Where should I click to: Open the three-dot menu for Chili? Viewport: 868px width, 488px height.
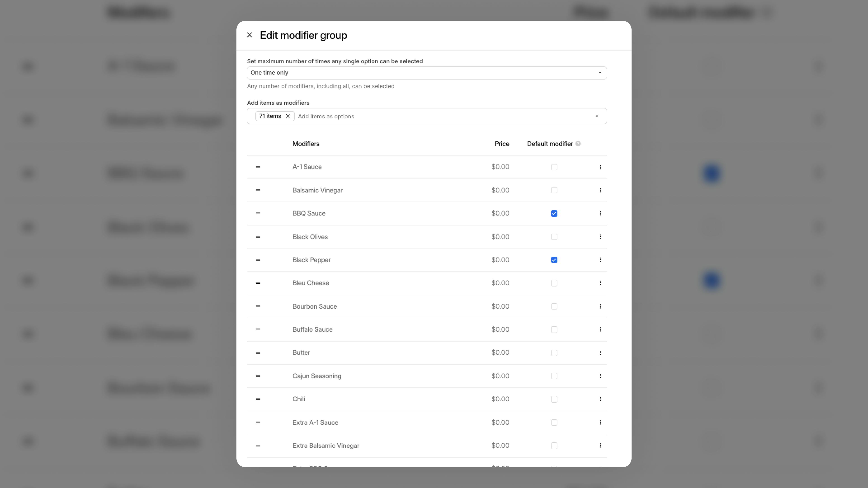(600, 399)
